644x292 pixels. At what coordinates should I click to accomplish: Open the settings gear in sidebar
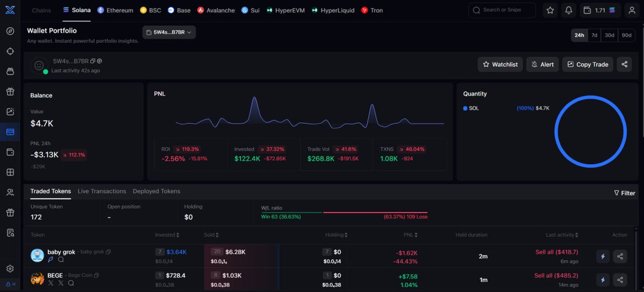coord(10,268)
